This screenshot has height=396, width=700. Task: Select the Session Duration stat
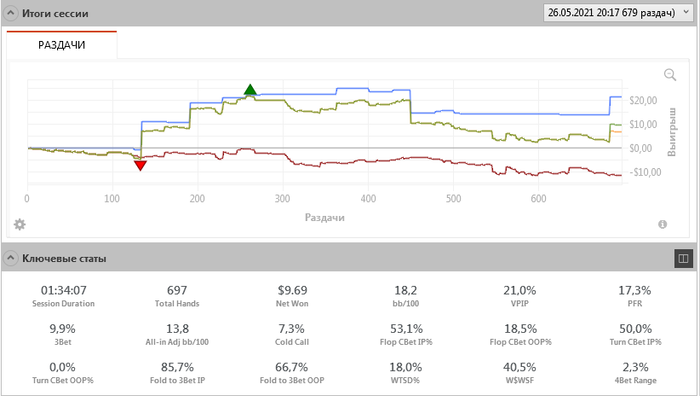point(63,296)
